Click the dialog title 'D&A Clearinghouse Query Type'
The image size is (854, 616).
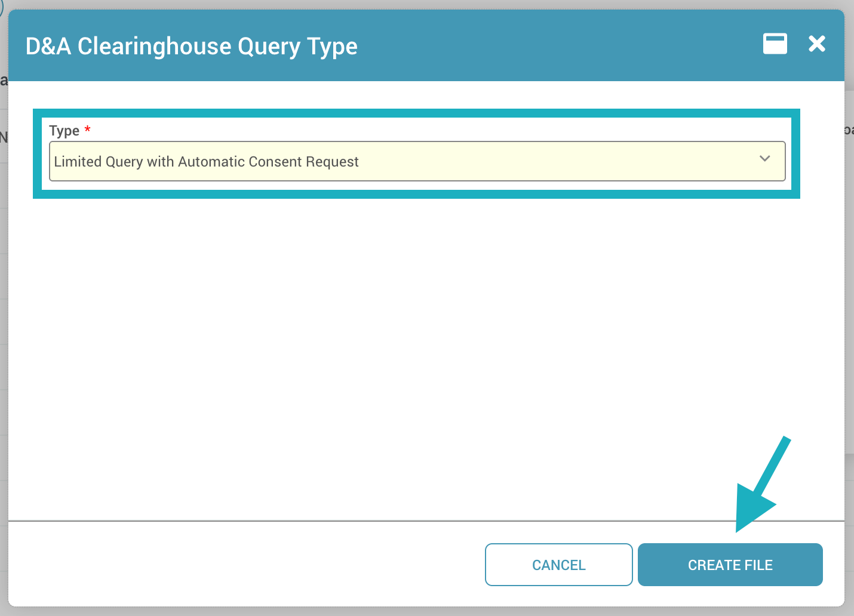(191, 47)
